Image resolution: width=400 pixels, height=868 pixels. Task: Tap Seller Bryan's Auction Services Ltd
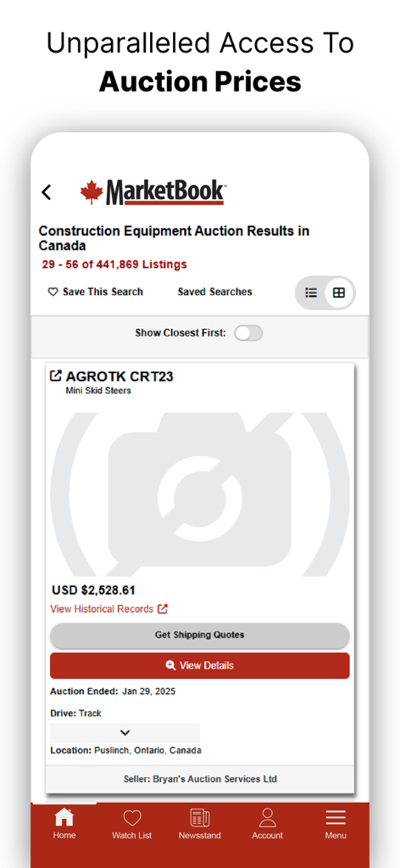(x=200, y=779)
